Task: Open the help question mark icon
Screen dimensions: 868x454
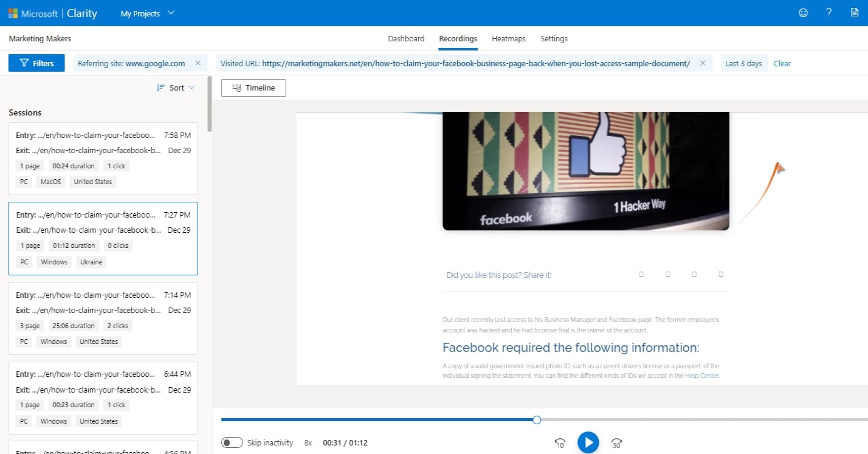Action: coord(829,13)
